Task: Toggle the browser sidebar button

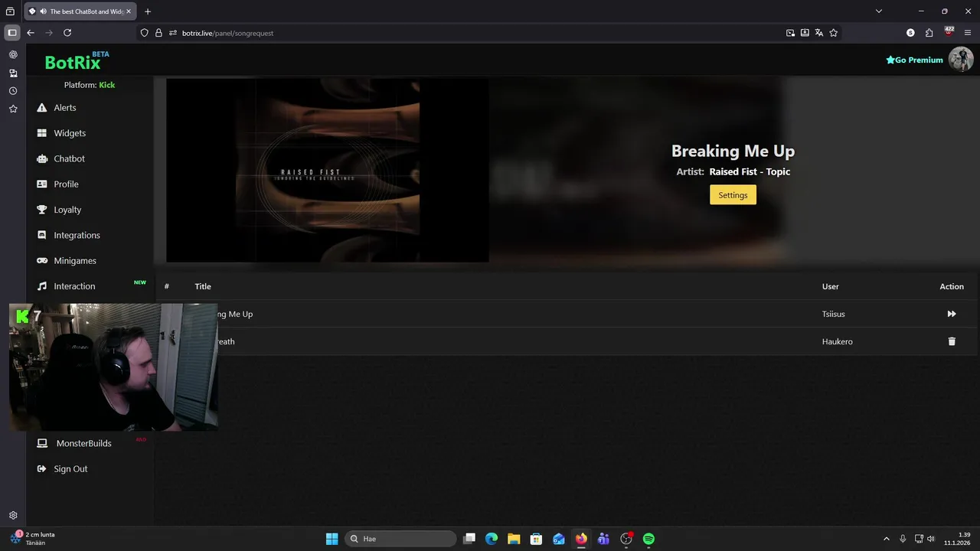Action: point(12,33)
